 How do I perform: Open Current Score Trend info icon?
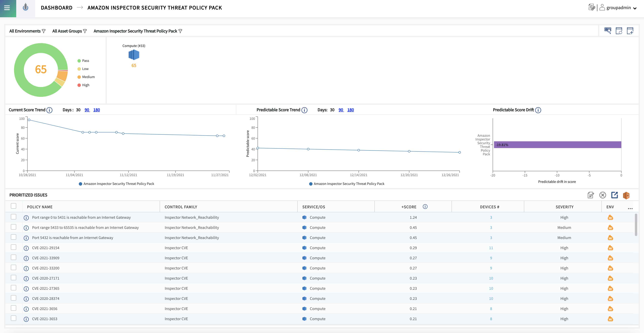pos(50,110)
